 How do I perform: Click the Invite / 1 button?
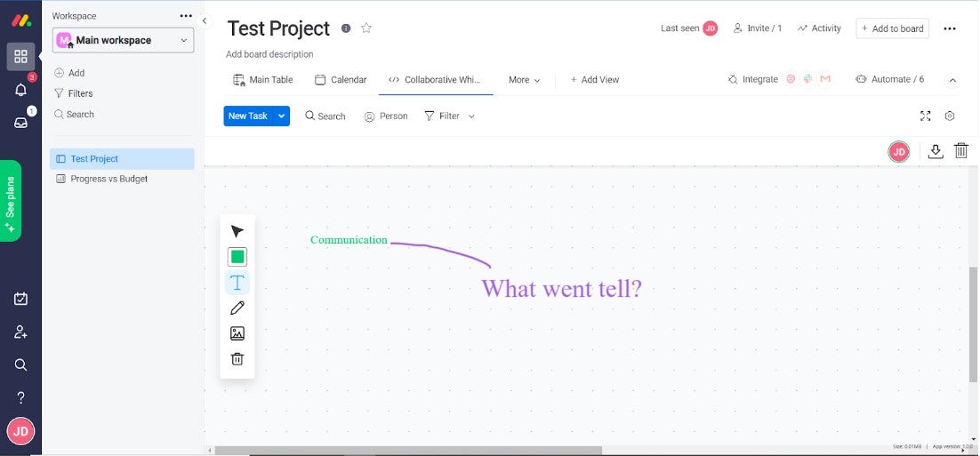click(x=757, y=28)
